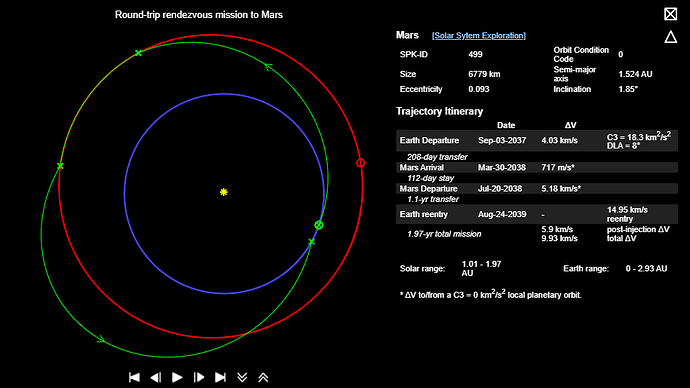This screenshot has height=388, width=690.
Task: Click the red Mars circle marker on orbit
Action: tap(360, 163)
